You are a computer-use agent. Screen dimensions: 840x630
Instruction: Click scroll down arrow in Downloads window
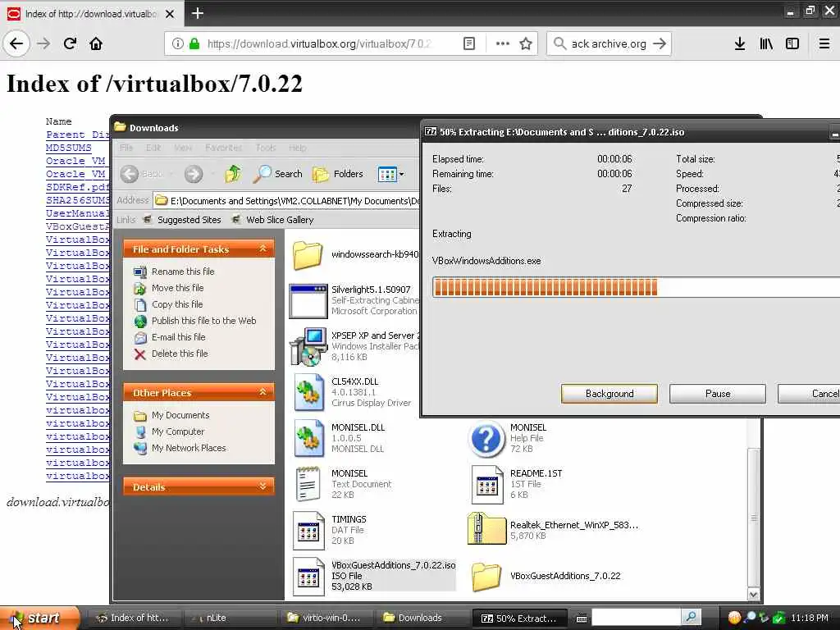coord(753,594)
